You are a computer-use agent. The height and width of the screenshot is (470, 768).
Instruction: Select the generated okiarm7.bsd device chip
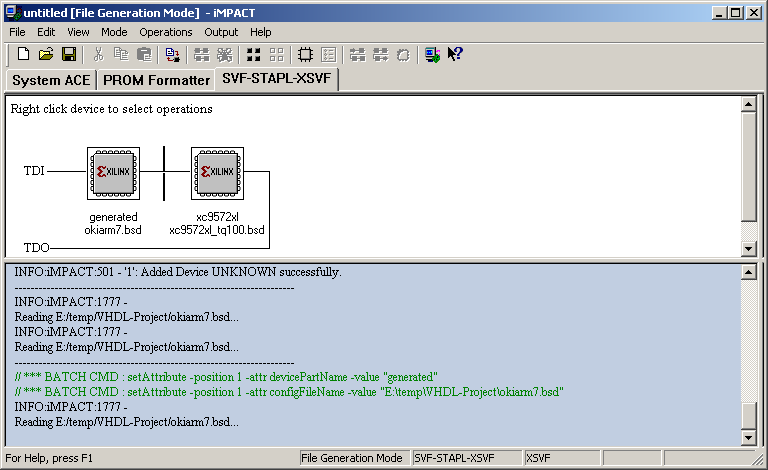click(114, 173)
